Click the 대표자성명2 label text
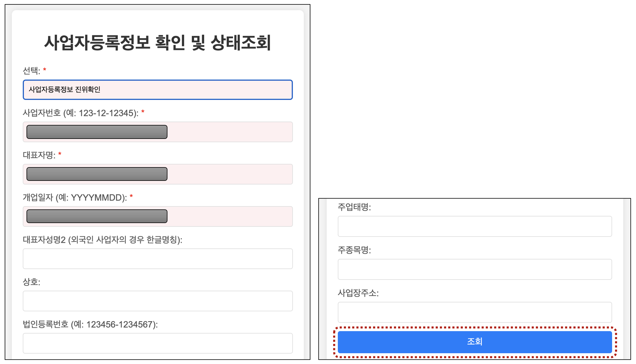The width and height of the screenshot is (636, 364). [102, 240]
